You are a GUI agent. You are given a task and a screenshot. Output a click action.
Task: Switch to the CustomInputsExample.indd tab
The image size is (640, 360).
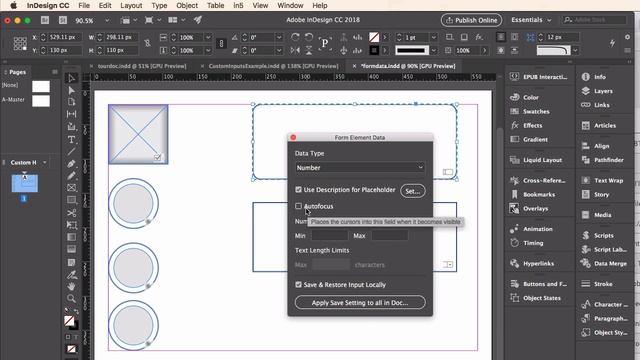273,66
